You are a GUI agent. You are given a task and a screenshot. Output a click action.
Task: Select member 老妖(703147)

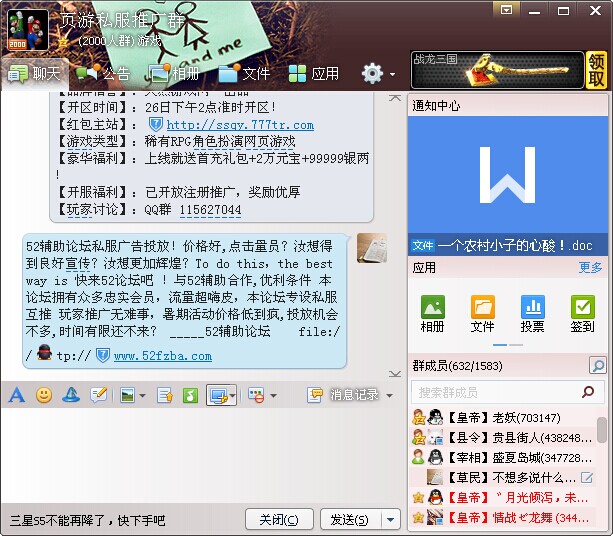tap(504, 418)
